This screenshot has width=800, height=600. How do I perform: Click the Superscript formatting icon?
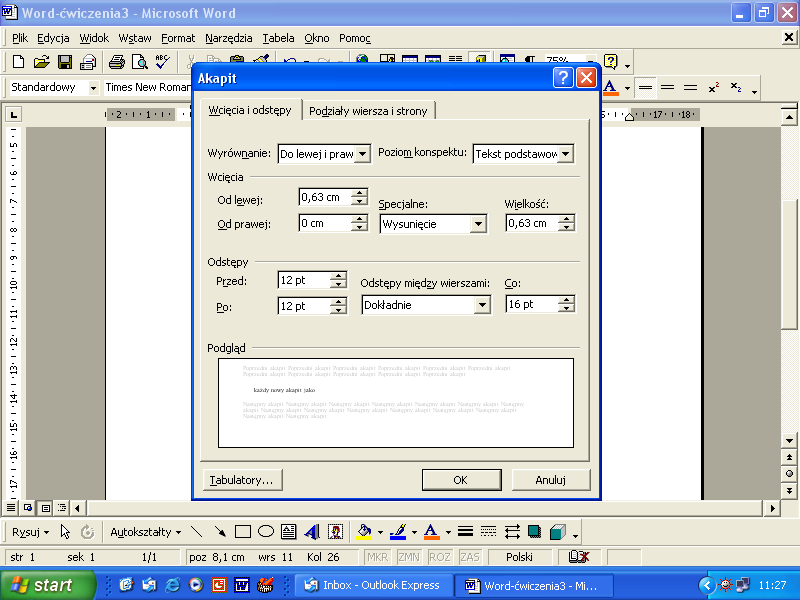[714, 88]
